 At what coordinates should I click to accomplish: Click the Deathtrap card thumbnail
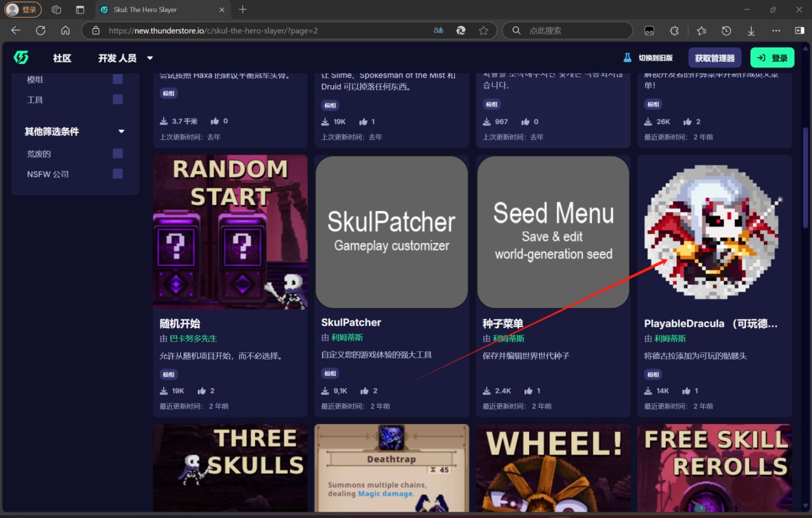click(392, 468)
